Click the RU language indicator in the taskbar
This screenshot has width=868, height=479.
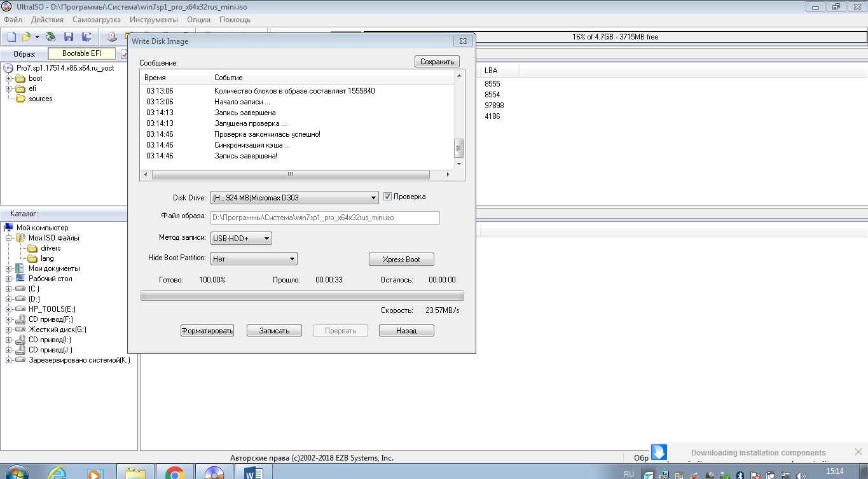tap(629, 475)
